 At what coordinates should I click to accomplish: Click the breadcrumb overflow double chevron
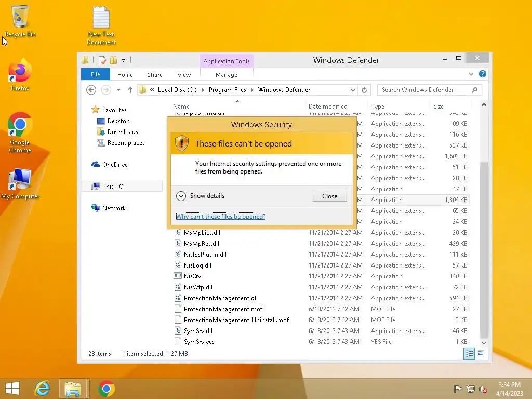152,90
